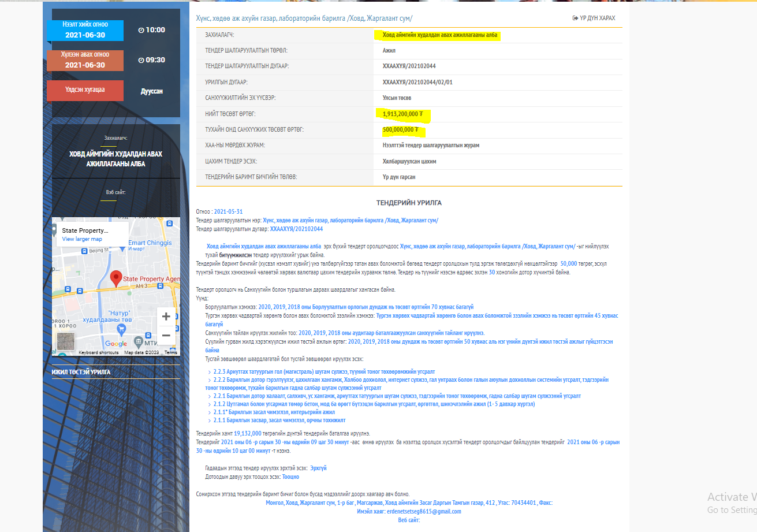The width and height of the screenshot is (757, 532).
Task: Click the Үлдсэн хугацаа red badge
Action: click(x=85, y=90)
